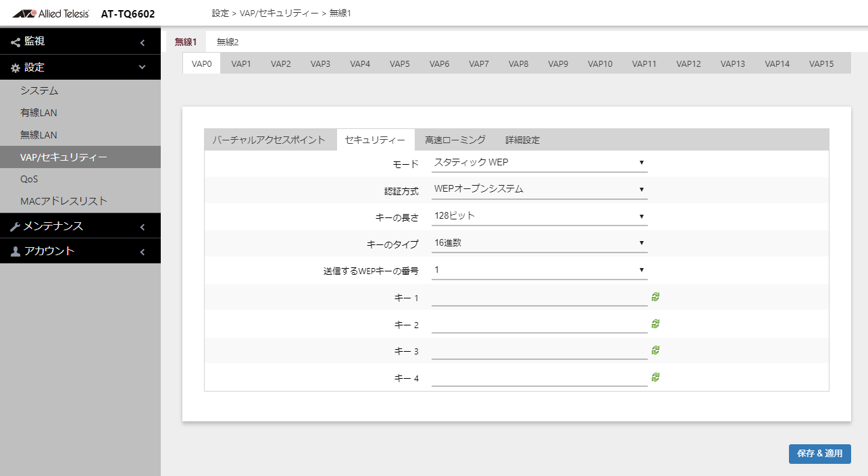Click the メンテナンス wrench icon
The height and width of the screenshot is (476, 868).
(16, 227)
